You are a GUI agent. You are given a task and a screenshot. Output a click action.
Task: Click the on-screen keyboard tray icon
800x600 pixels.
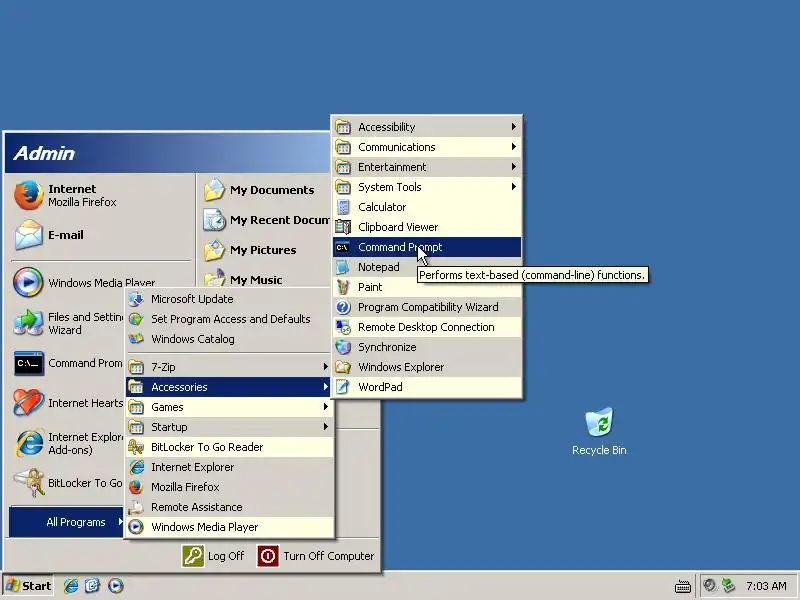[x=683, y=586]
